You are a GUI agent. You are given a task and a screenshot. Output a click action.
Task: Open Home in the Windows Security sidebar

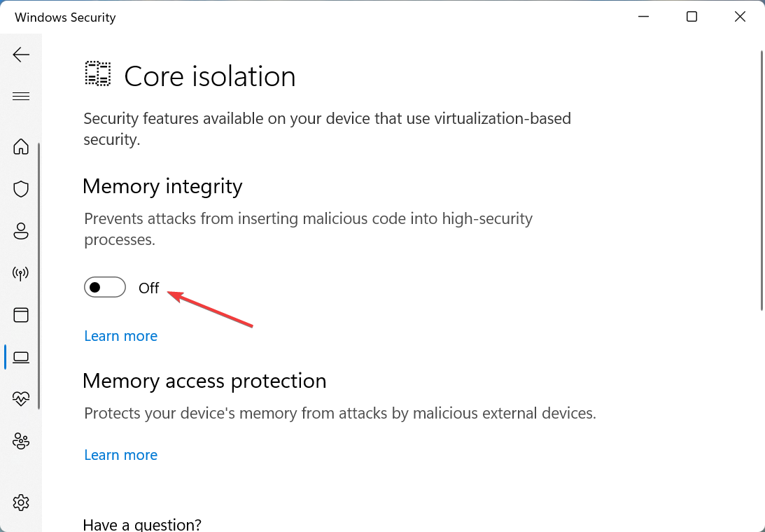click(21, 147)
